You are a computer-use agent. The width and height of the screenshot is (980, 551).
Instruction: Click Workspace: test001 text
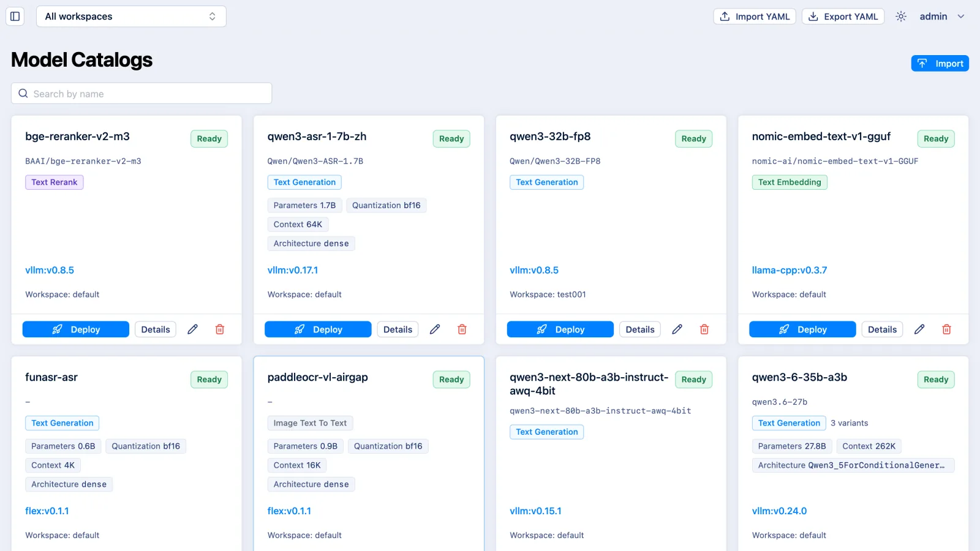tap(548, 294)
